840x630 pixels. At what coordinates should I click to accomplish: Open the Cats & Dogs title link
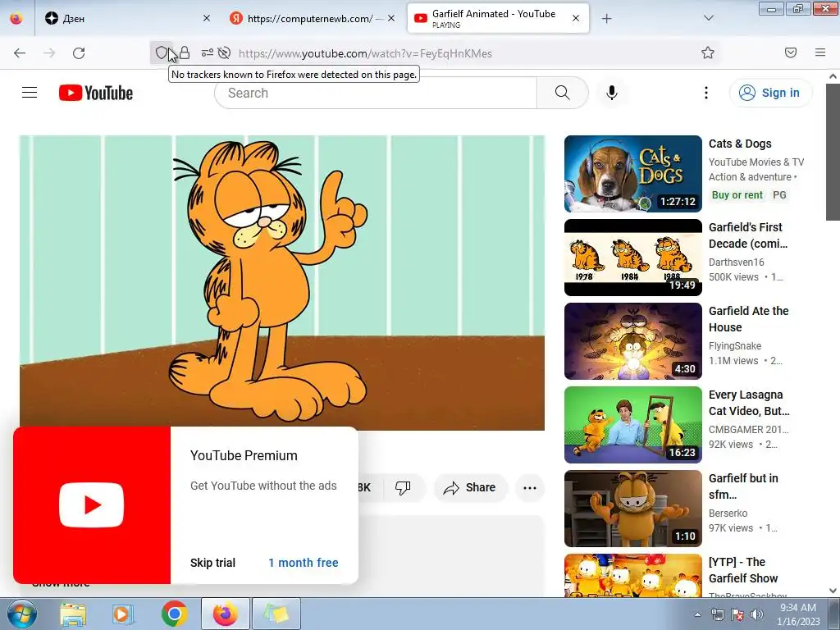740,144
